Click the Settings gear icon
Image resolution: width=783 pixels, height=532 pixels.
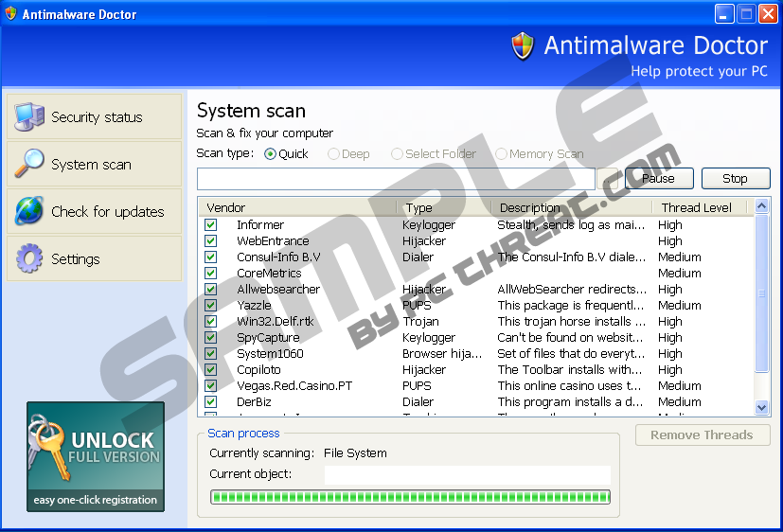pyautogui.click(x=29, y=258)
